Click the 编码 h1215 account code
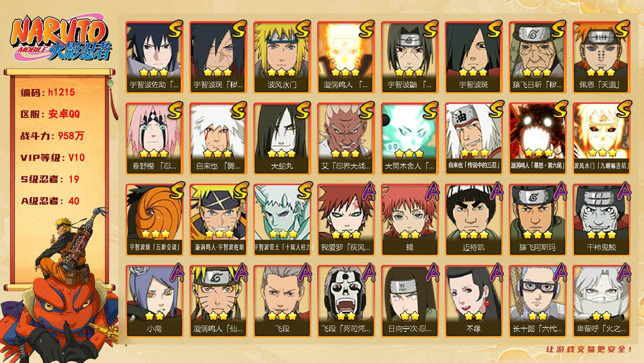 click(x=48, y=92)
